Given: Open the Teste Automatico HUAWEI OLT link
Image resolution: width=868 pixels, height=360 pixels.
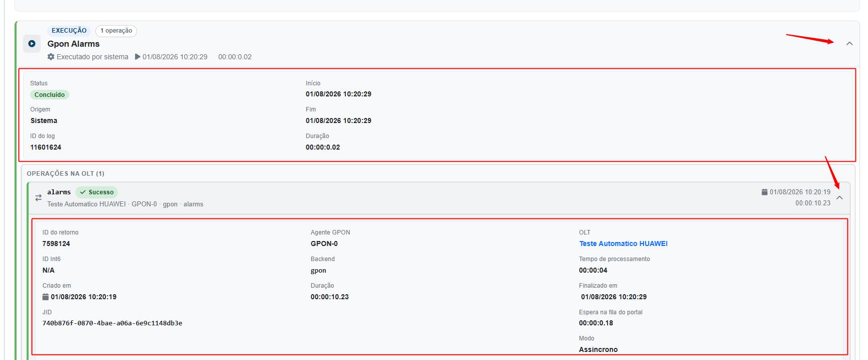Looking at the screenshot, I should 623,244.
